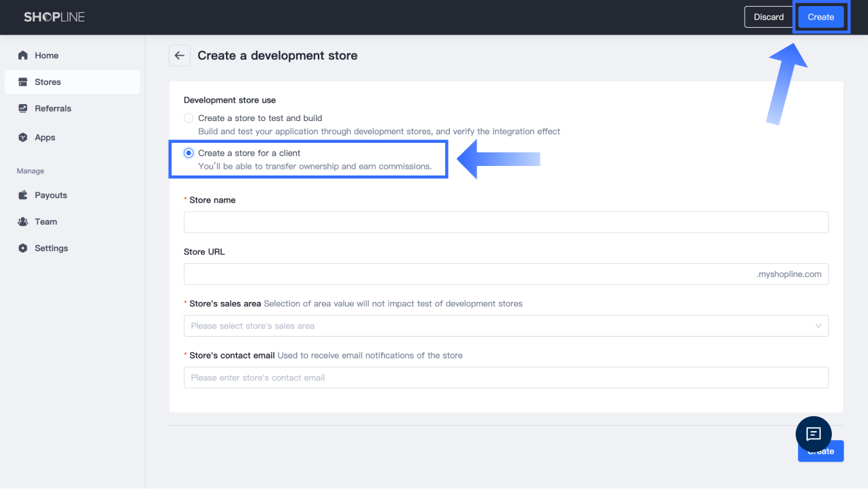This screenshot has height=489, width=868.
Task: Click the Payouts wallet icon
Action: click(23, 195)
